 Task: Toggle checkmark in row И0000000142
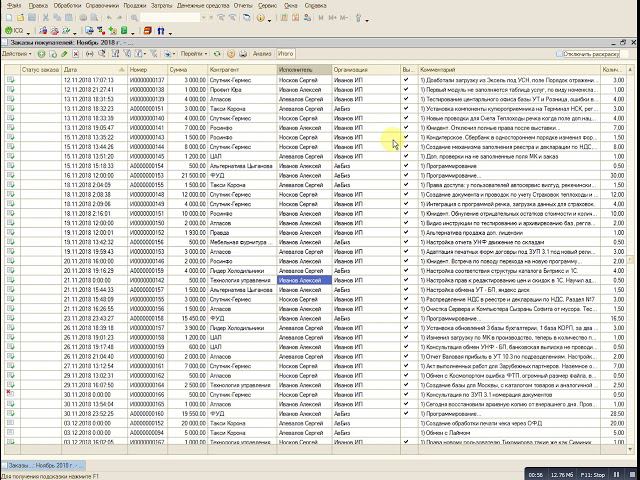point(406,280)
